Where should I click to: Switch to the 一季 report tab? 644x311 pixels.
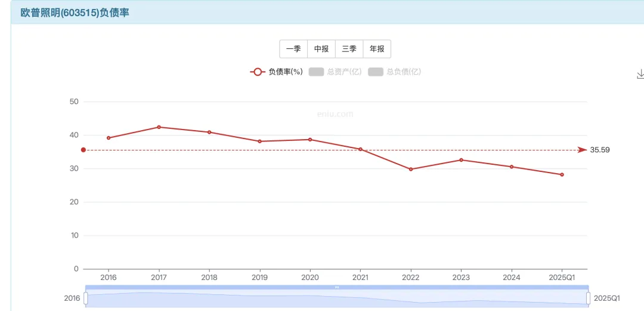293,49
